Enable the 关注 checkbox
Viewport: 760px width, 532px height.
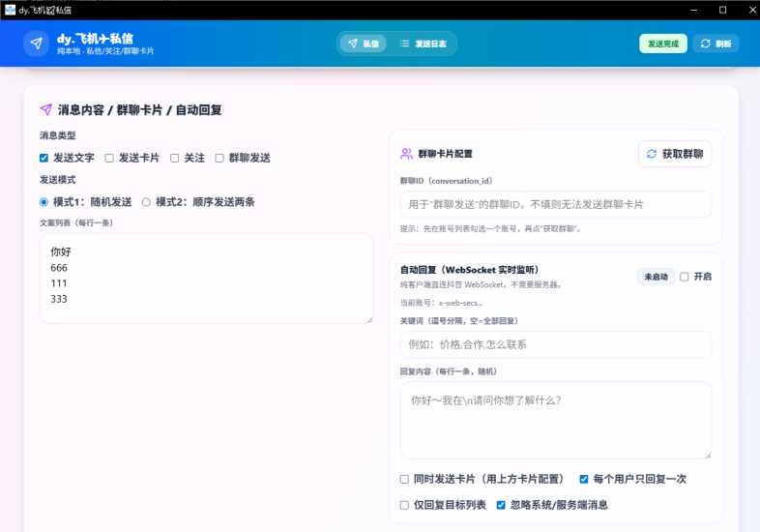point(174,158)
